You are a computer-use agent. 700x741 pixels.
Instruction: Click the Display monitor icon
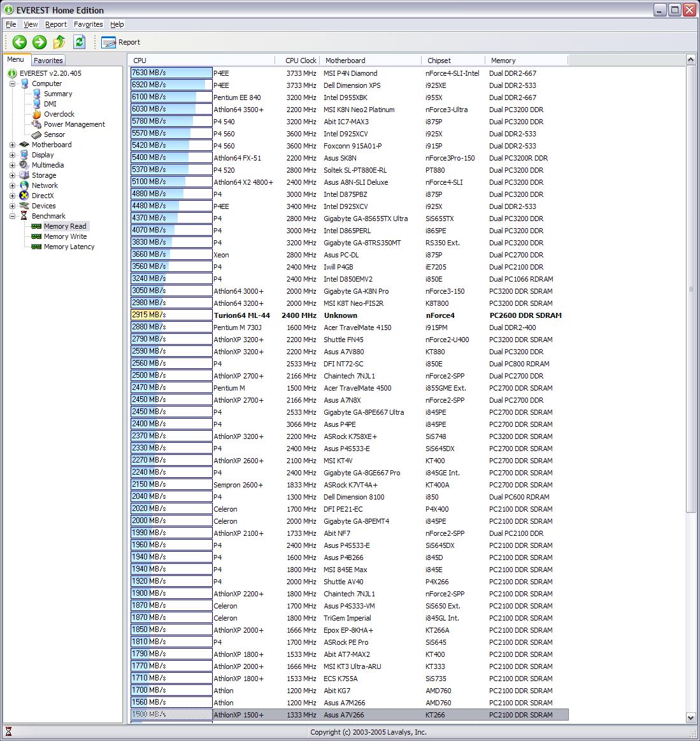24,155
